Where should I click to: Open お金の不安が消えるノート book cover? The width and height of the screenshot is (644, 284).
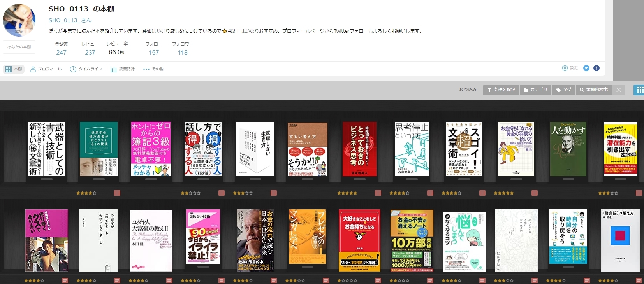pos(412,241)
